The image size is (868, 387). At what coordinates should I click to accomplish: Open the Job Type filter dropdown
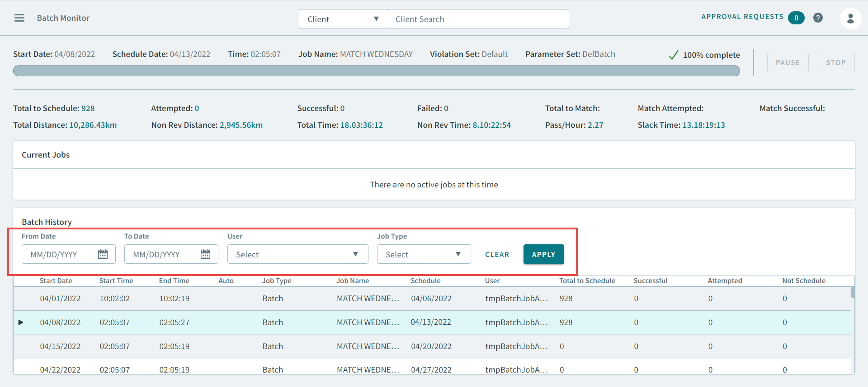tap(424, 254)
